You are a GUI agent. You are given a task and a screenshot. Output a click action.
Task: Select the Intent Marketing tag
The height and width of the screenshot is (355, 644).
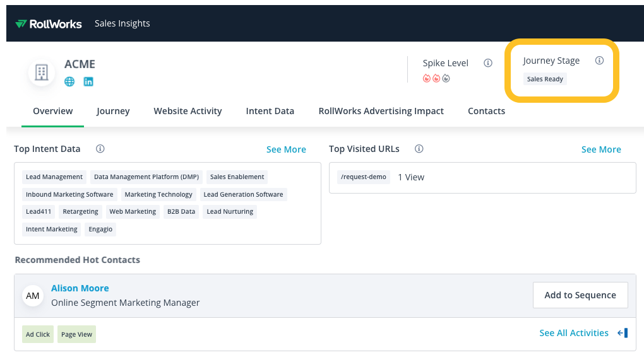click(51, 230)
